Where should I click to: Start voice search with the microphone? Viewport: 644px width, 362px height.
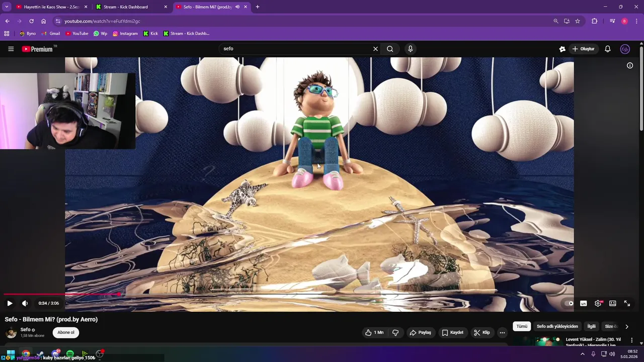click(410, 49)
